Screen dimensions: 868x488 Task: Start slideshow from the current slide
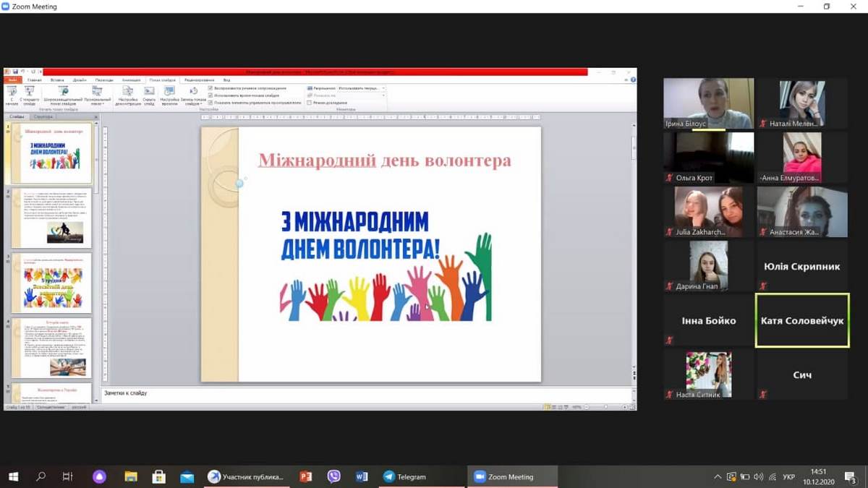[x=29, y=93]
